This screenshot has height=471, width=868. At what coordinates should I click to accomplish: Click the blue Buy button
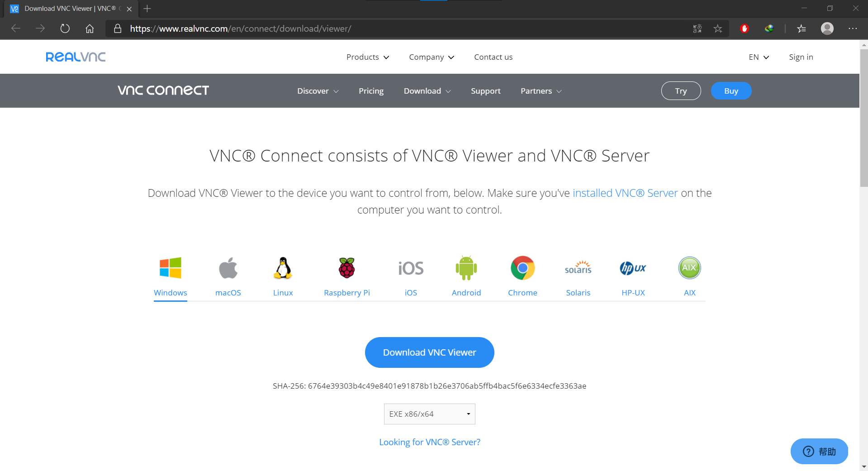pyautogui.click(x=731, y=91)
